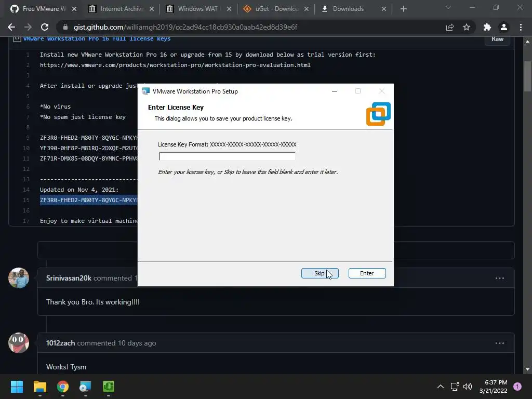Open options menu on Srinivasan20k comment
This screenshot has width=532, height=399.
[499, 278]
